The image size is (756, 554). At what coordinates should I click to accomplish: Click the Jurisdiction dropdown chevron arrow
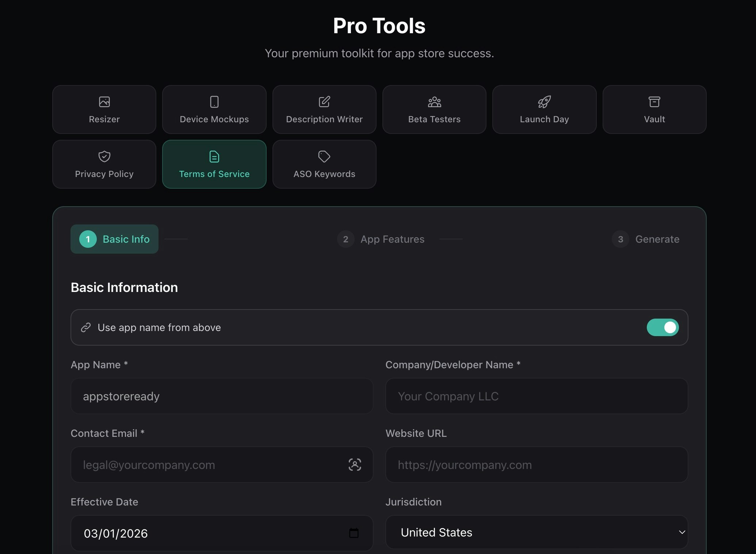pyautogui.click(x=681, y=532)
